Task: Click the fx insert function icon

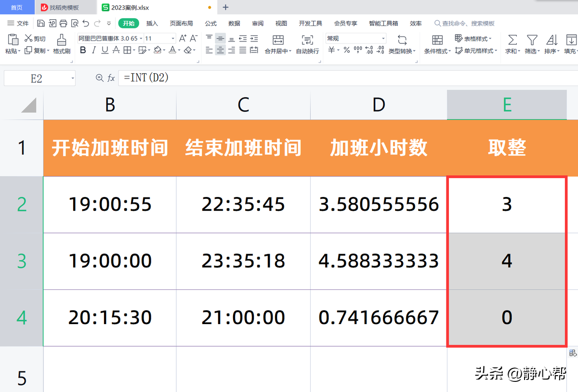Action: (x=111, y=78)
